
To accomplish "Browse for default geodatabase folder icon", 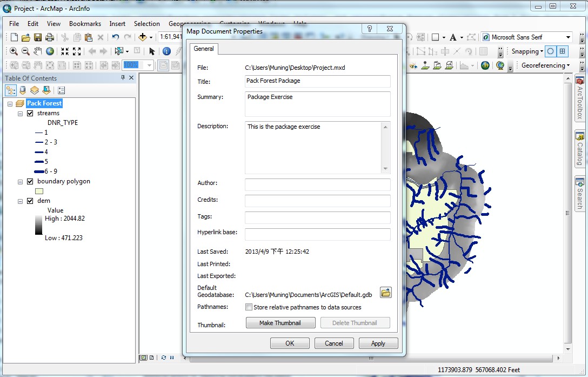I will (385, 293).
